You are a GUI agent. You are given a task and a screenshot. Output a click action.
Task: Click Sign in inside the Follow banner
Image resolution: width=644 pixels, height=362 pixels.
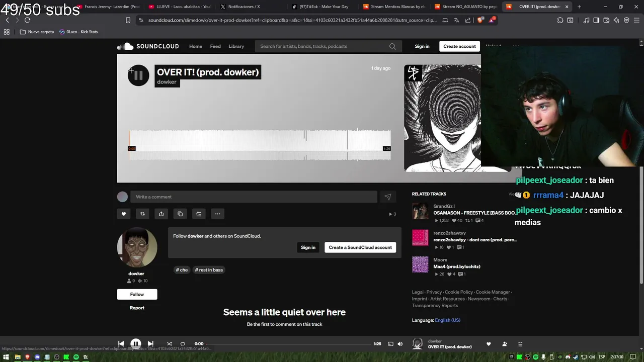(308, 247)
